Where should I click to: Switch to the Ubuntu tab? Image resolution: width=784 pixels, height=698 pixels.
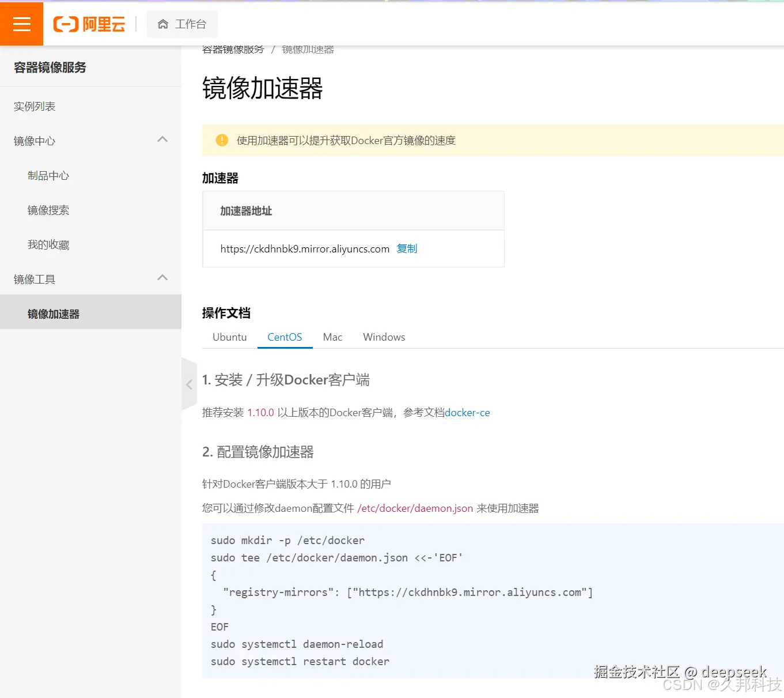coord(229,337)
